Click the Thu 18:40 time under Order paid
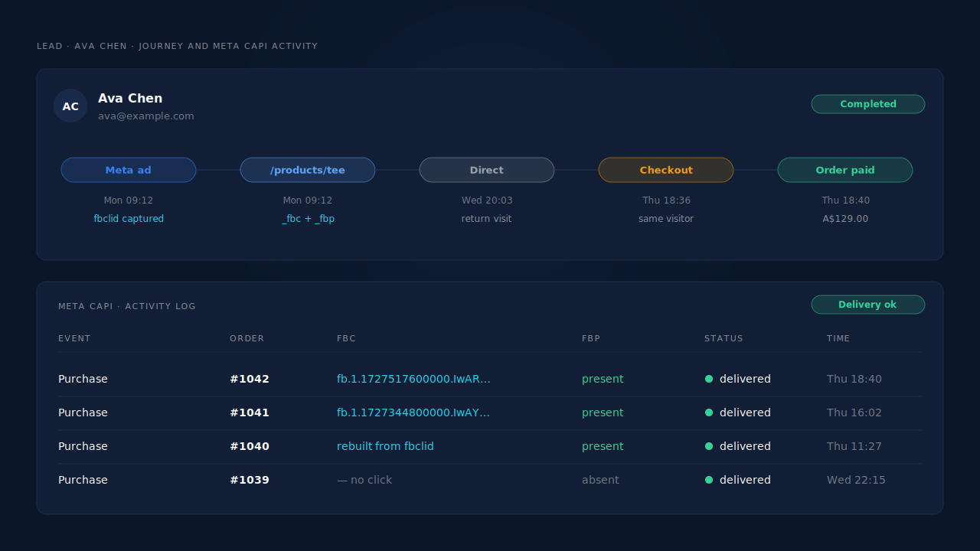980x551 pixels. point(845,201)
